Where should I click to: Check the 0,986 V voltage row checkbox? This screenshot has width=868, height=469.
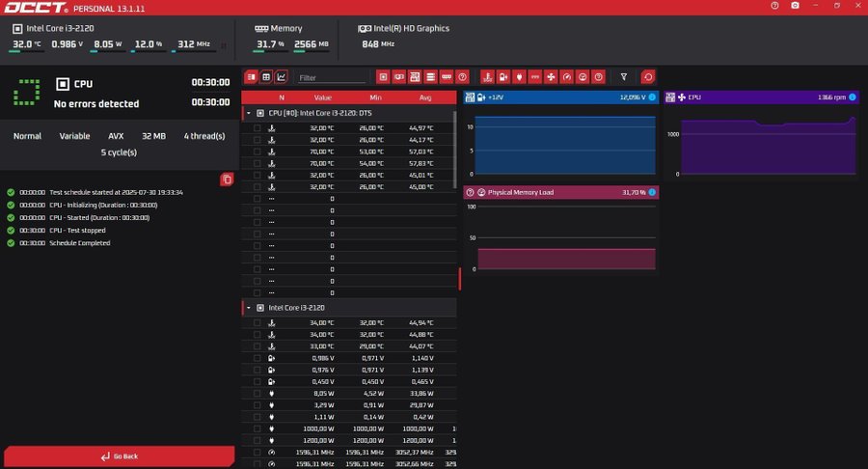(257, 358)
